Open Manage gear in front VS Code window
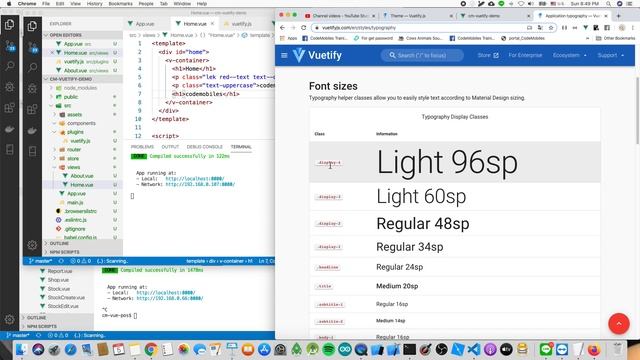Screen dimensions: 640x360 tap(32, 245)
